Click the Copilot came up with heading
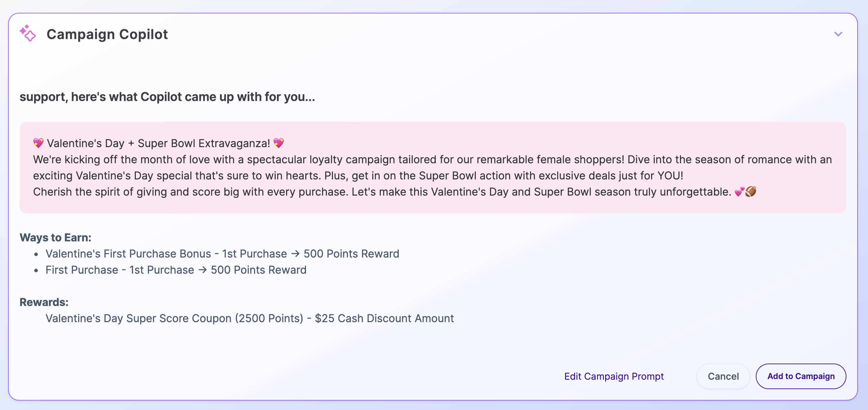 pyautogui.click(x=167, y=97)
